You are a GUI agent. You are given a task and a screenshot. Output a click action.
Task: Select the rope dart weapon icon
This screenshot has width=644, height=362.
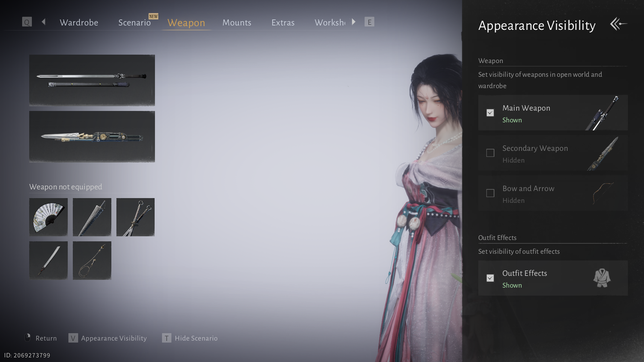pos(92,260)
